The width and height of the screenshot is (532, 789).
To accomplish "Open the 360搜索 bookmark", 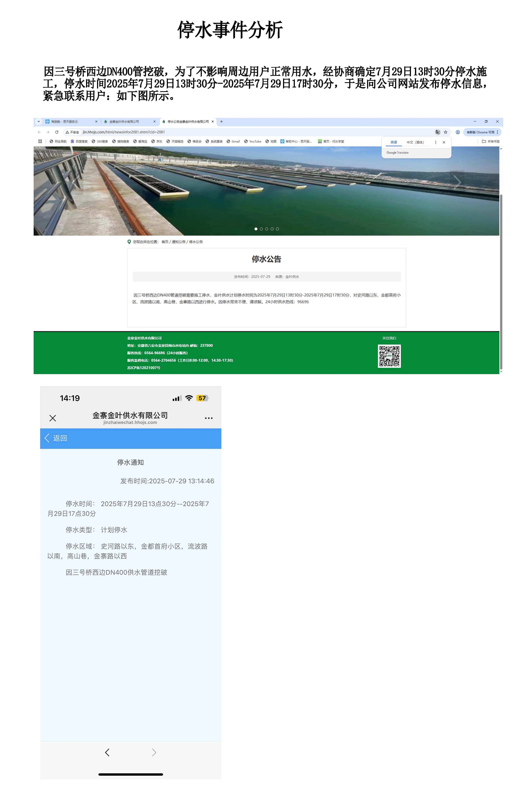I will tap(100, 142).
